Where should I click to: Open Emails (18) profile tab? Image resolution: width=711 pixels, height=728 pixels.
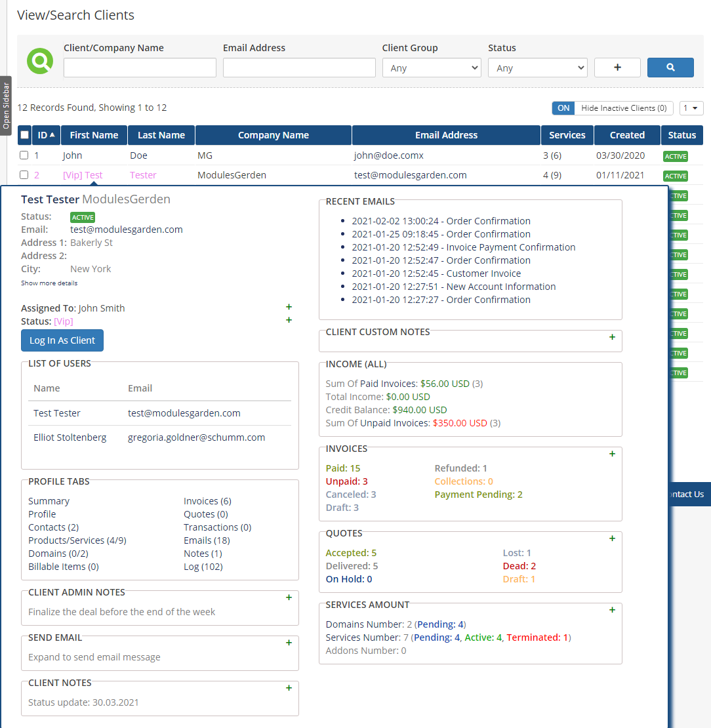[x=207, y=540]
